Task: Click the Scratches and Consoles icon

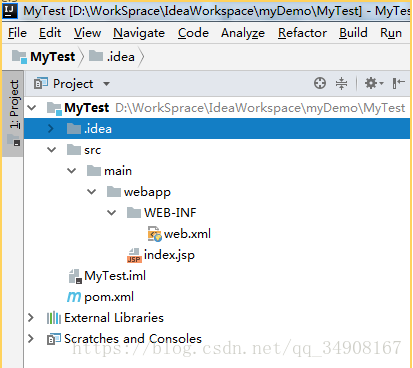Action: pos(54,339)
